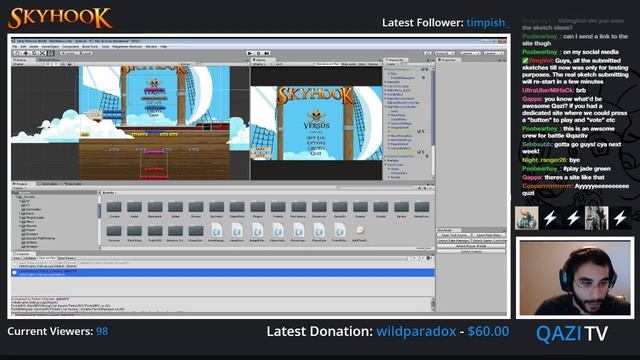The height and width of the screenshot is (360, 640).
Task: Open the Component menu
Action: point(70,47)
